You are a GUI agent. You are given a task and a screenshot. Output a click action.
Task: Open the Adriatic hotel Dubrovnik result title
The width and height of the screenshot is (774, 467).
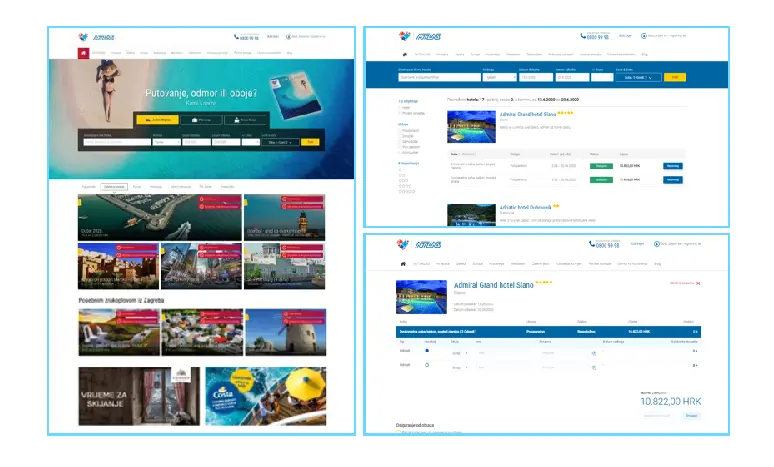click(525, 207)
